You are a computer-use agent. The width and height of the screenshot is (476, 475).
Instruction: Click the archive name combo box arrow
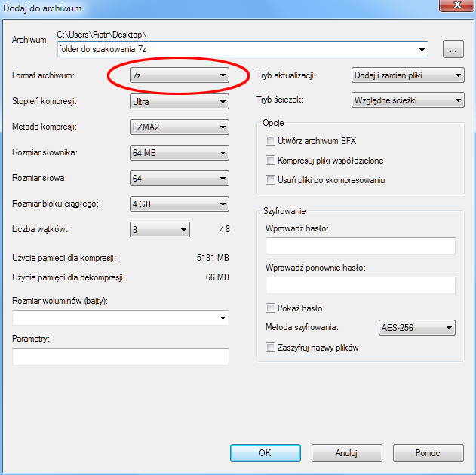pos(422,49)
